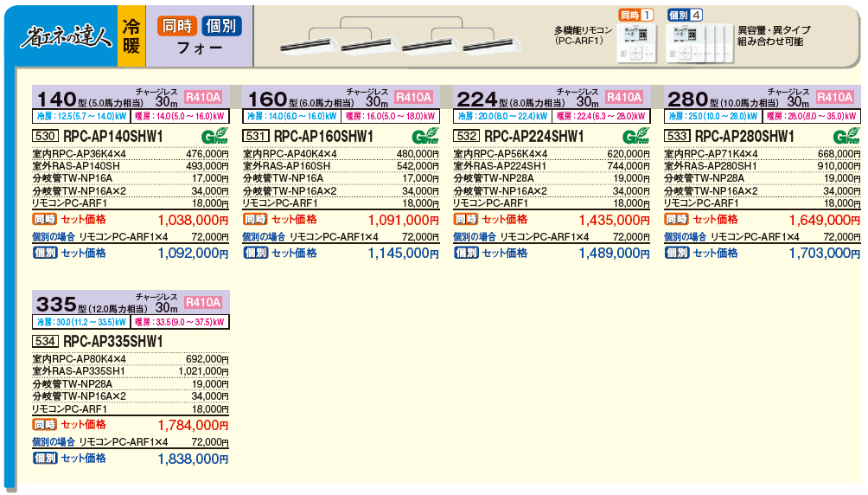Click cooling spec 冷房:20.0(8.0~22.4)kW
868x495 pixels.
[502, 117]
